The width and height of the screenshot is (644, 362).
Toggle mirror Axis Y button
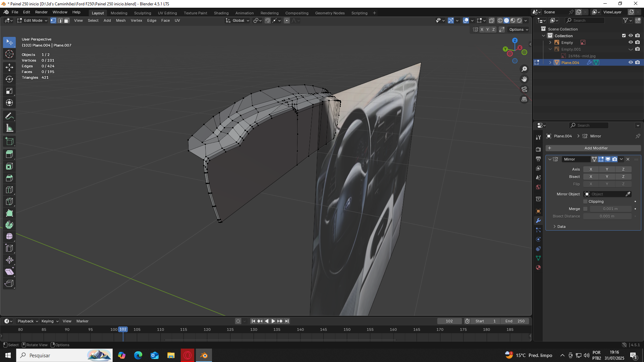pyautogui.click(x=607, y=169)
